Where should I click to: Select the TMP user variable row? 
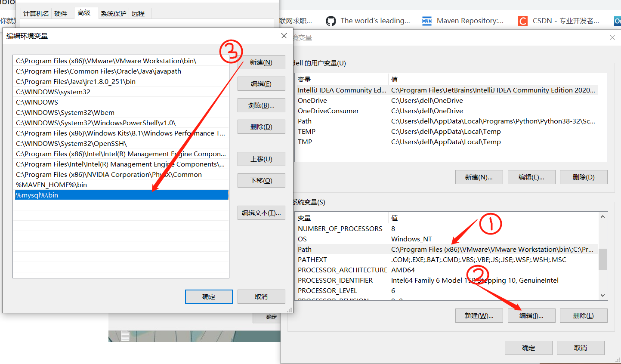(x=447, y=142)
